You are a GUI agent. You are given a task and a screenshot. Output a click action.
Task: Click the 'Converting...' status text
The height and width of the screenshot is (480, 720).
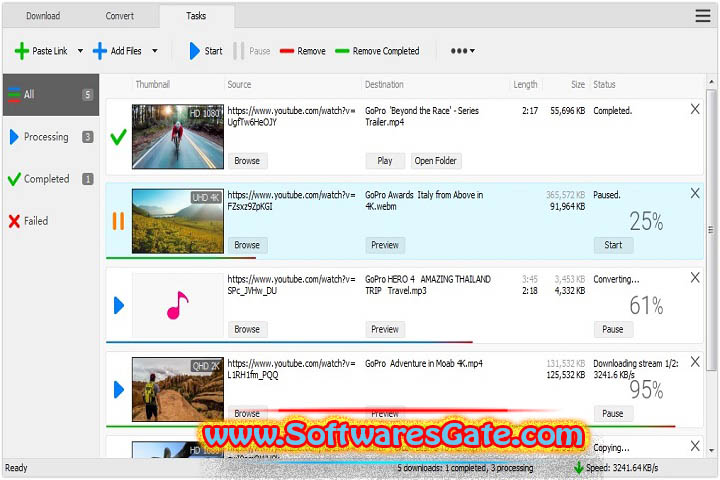click(616, 279)
